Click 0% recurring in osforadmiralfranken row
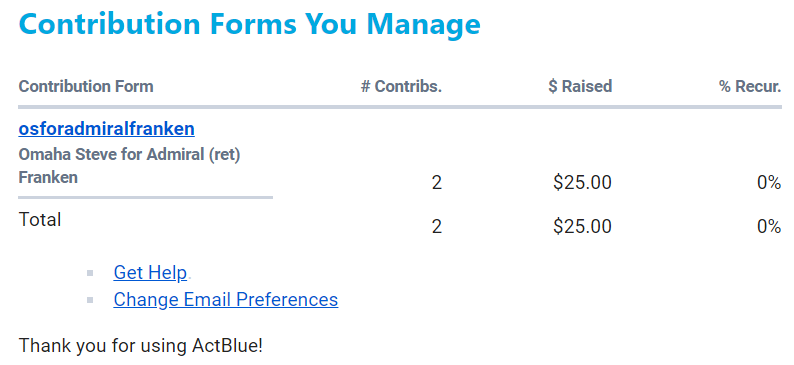The width and height of the screenshot is (794, 365). tap(769, 183)
